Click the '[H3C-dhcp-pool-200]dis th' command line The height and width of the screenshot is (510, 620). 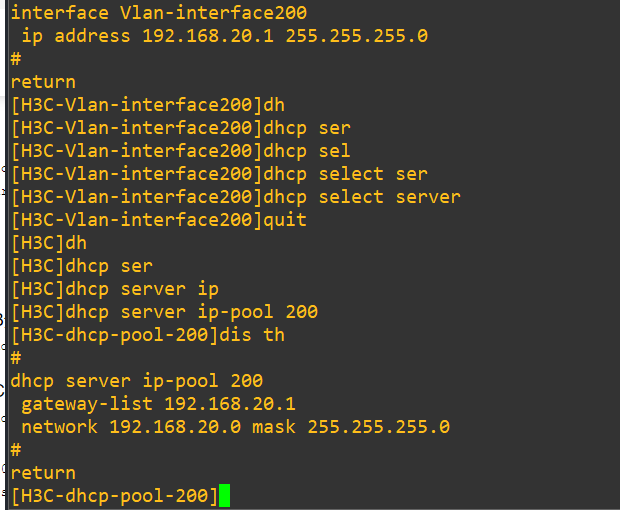pos(148,335)
